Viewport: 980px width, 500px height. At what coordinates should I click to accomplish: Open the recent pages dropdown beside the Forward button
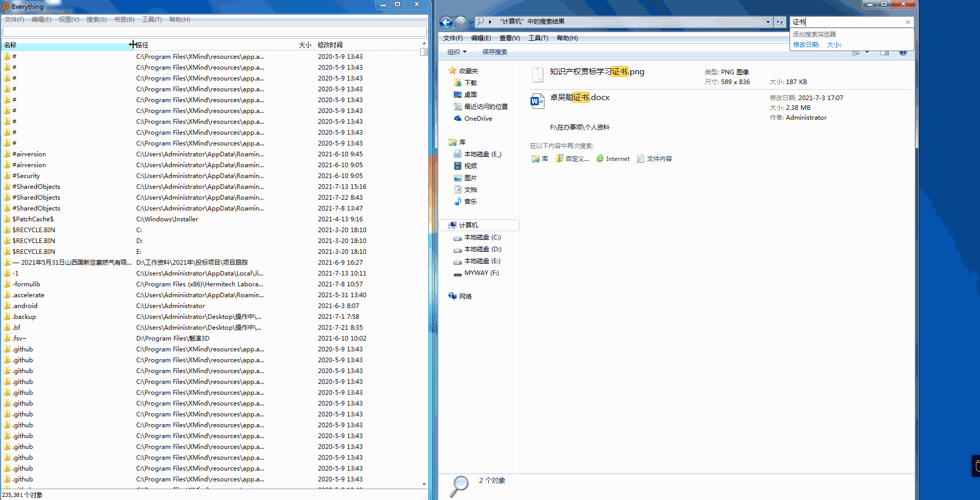471,22
